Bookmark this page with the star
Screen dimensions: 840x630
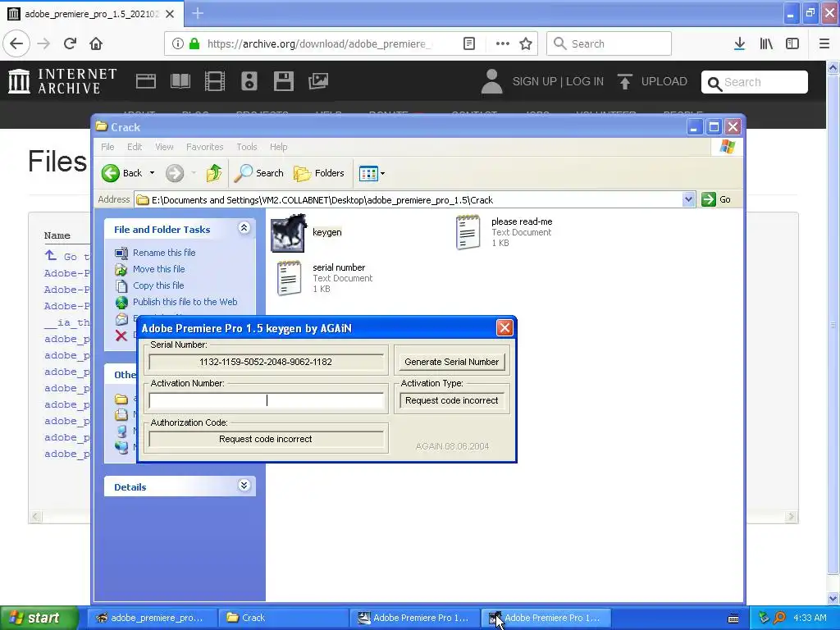526,43
